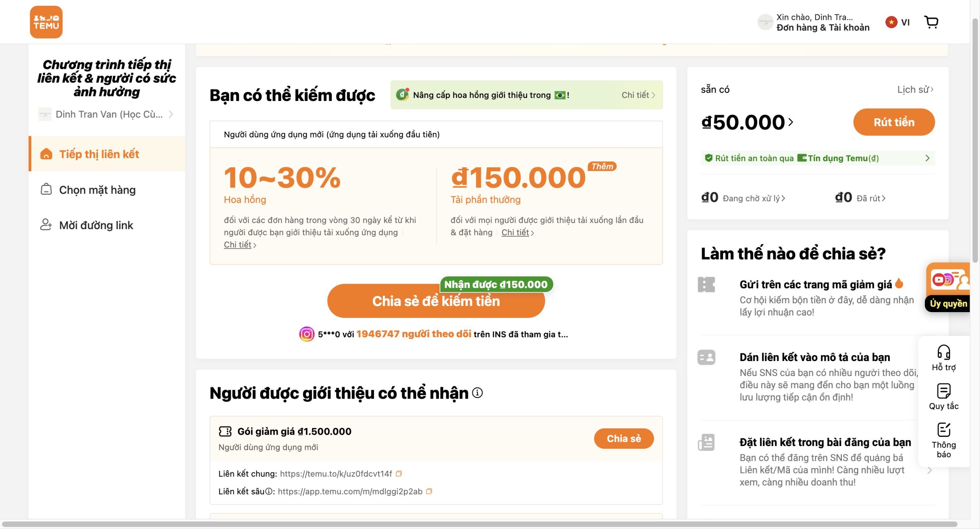Image resolution: width=980 pixels, height=529 pixels.
Task: Click the vertical page scrollbar
Action: tap(975, 140)
